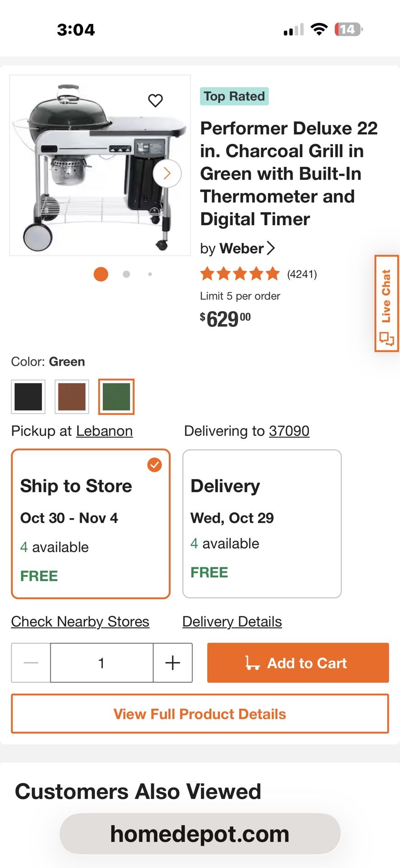This screenshot has height=868, width=400.
Task: Click the cart icon in Add to Cart
Action: (253, 663)
